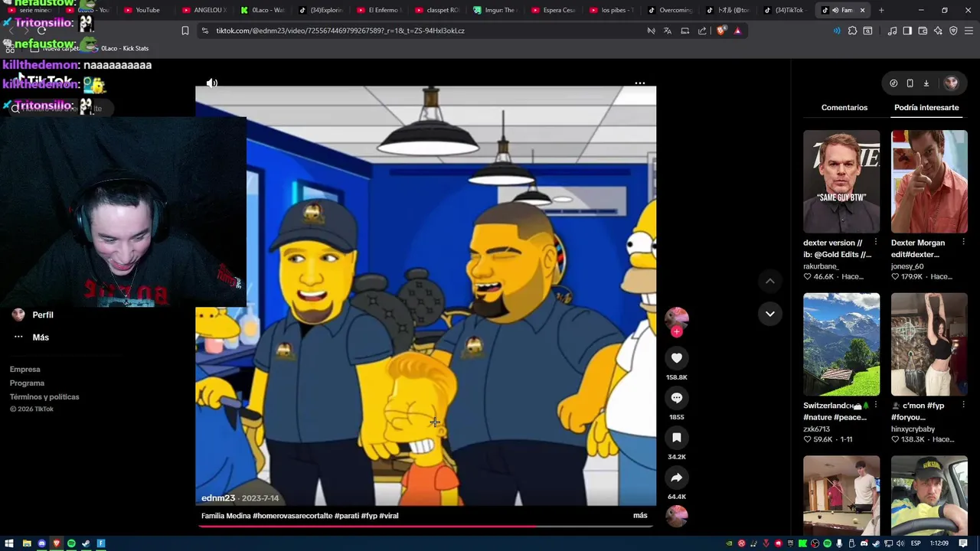Open the browser extensions puzzle icon
The height and width of the screenshot is (551, 980).
852,31
